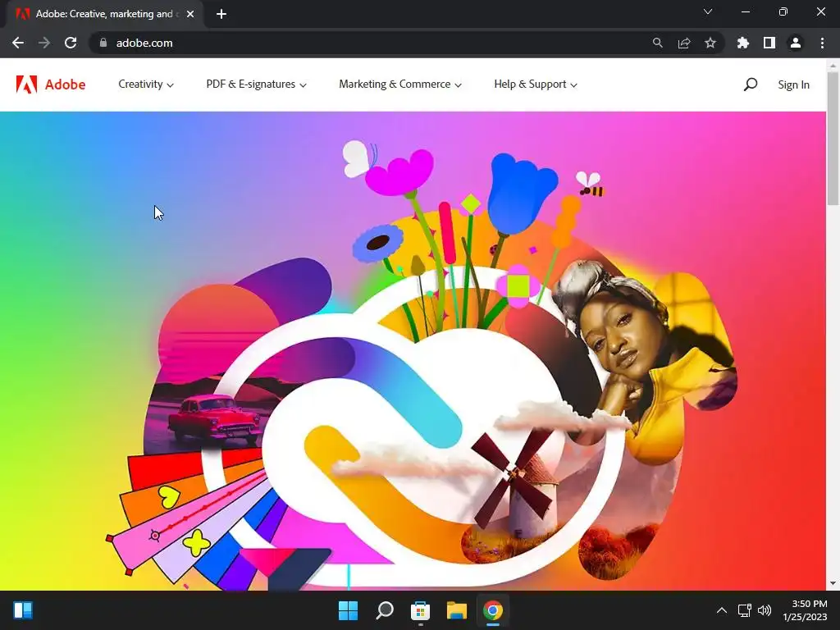Reload the adobe.com page
840x630 pixels.
[71, 43]
